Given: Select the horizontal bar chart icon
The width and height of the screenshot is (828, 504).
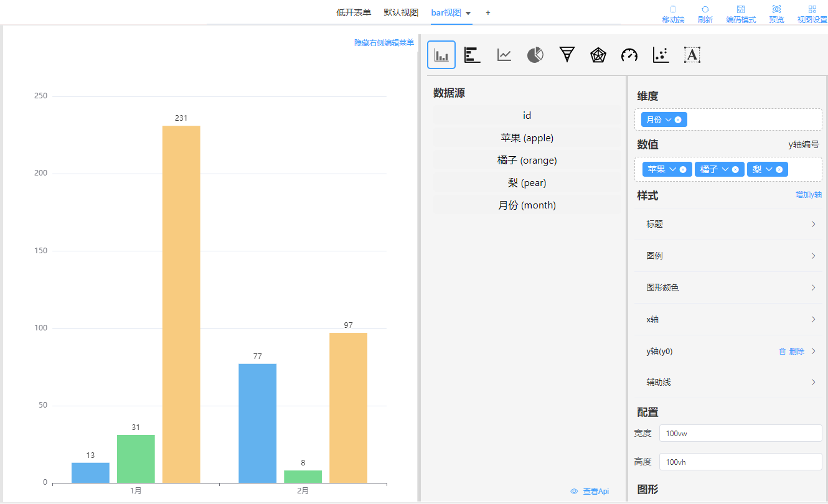Looking at the screenshot, I should coord(473,55).
